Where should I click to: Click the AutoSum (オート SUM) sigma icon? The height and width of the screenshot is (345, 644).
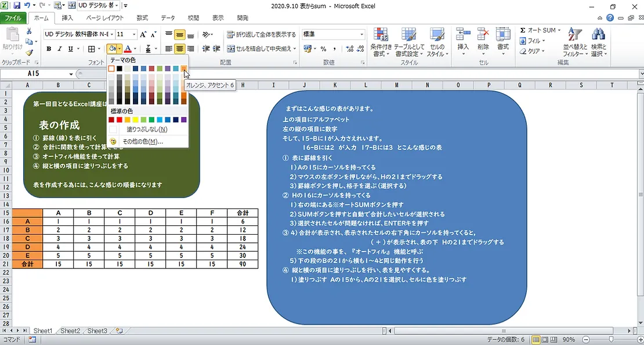[x=523, y=30]
